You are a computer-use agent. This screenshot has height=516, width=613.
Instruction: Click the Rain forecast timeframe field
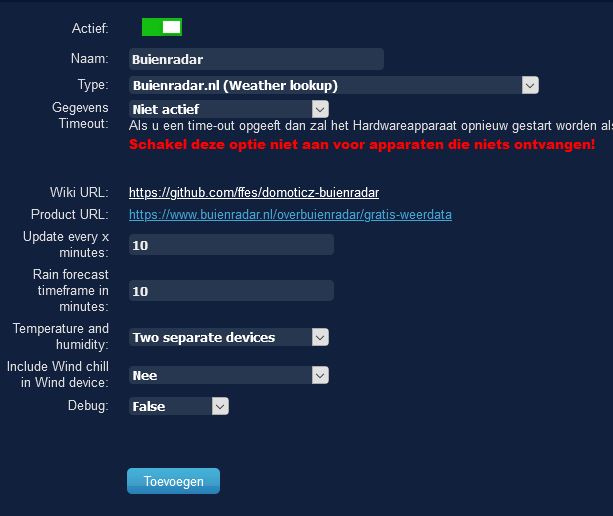[231, 291]
